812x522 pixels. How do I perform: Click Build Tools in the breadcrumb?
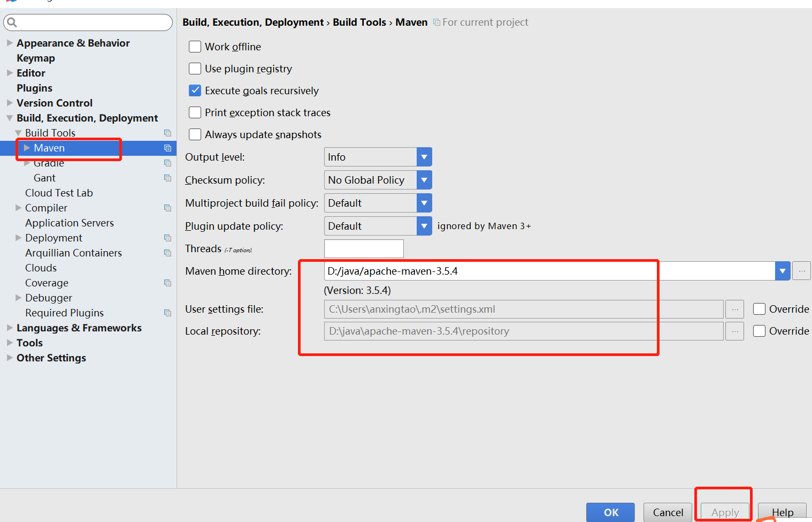[x=359, y=22]
